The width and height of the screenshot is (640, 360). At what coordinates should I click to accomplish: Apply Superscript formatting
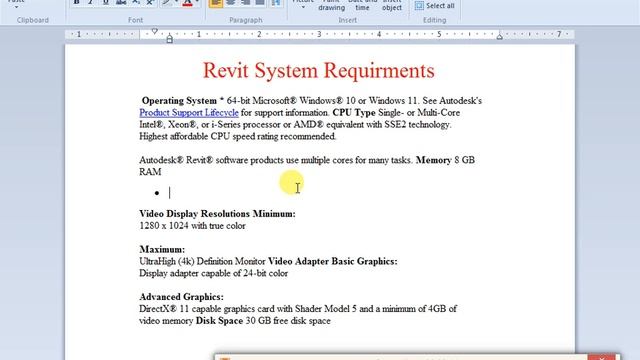(x=151, y=2)
